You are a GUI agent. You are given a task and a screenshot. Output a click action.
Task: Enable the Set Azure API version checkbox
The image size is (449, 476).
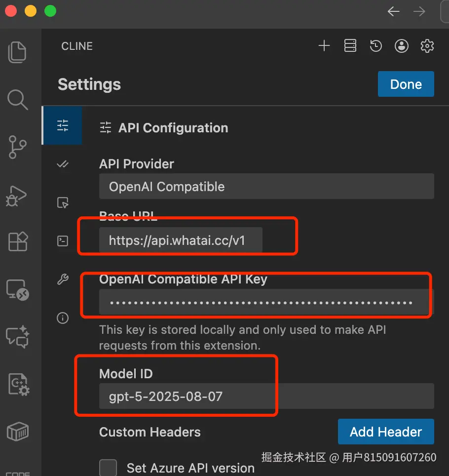[108, 467]
